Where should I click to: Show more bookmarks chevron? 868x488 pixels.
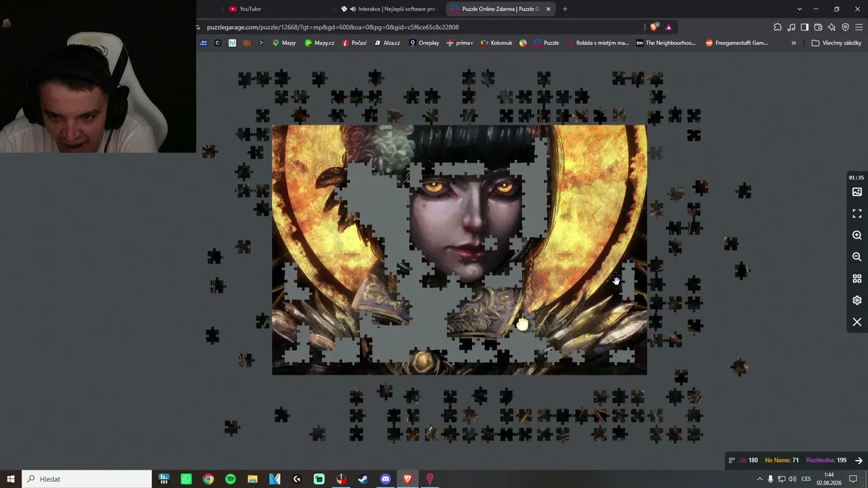click(x=793, y=43)
